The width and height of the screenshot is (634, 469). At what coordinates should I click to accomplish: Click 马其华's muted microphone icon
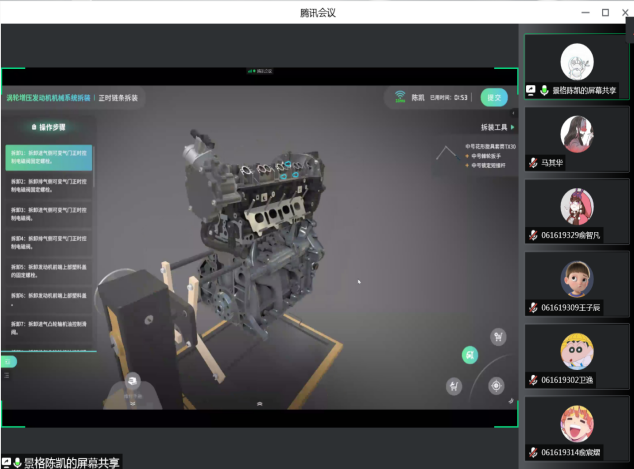click(533, 162)
